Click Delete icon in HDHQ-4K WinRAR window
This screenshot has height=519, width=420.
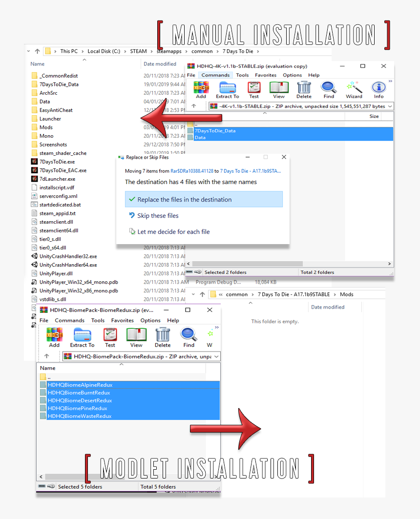pyautogui.click(x=304, y=90)
